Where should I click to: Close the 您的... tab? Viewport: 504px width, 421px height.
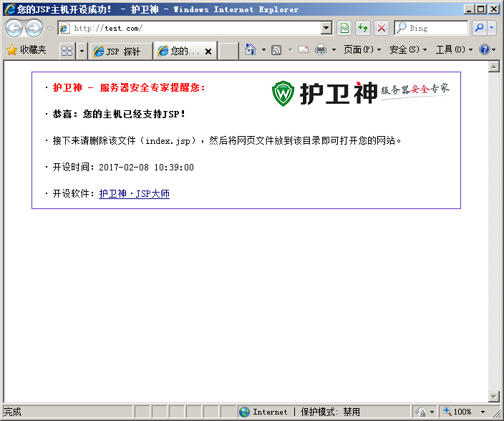click(x=208, y=52)
